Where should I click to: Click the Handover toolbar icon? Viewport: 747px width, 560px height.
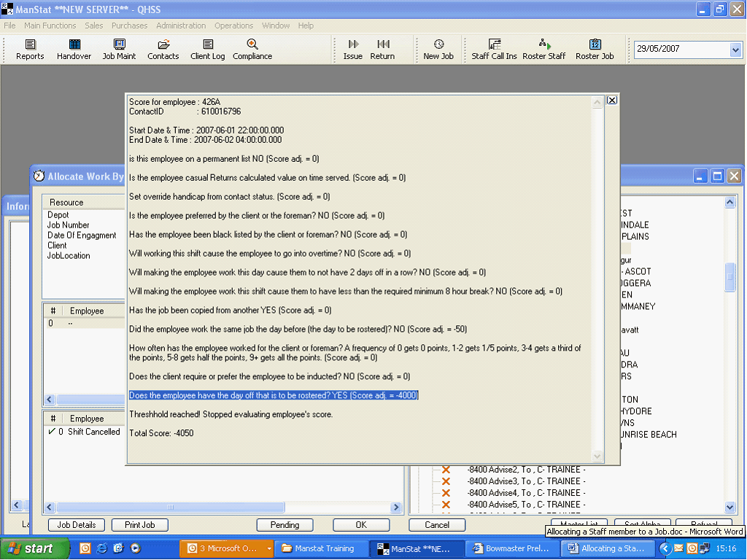pyautogui.click(x=74, y=50)
